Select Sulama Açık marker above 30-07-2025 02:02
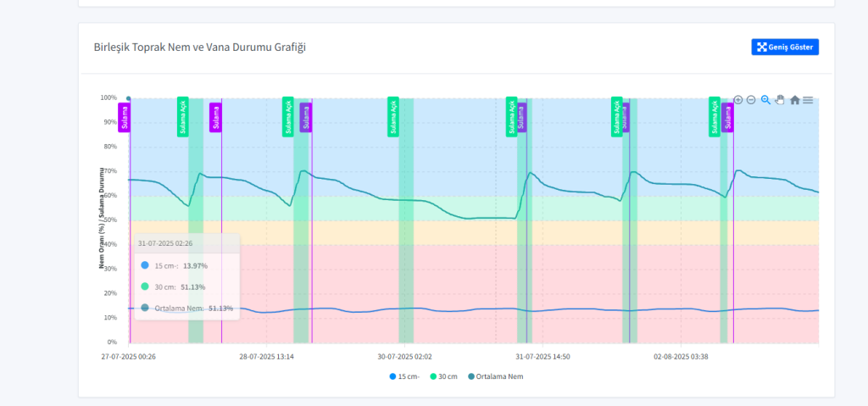This screenshot has width=868, height=406. tap(393, 116)
